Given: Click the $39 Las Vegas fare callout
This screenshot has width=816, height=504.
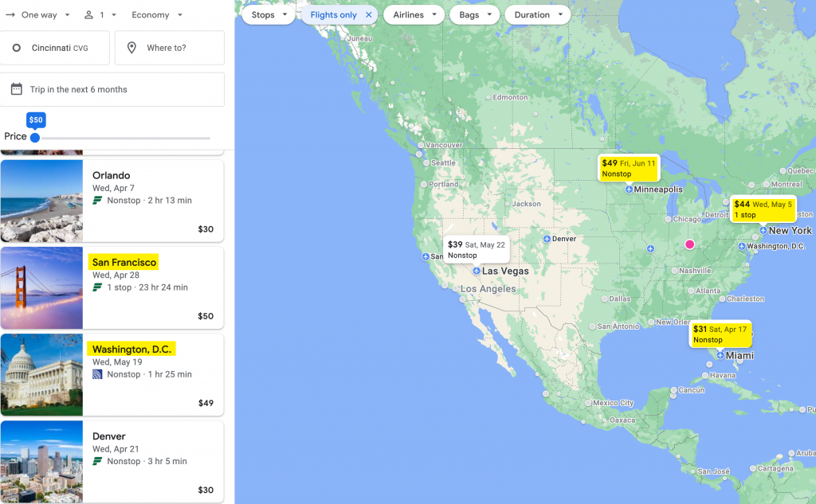Looking at the screenshot, I should click(477, 250).
